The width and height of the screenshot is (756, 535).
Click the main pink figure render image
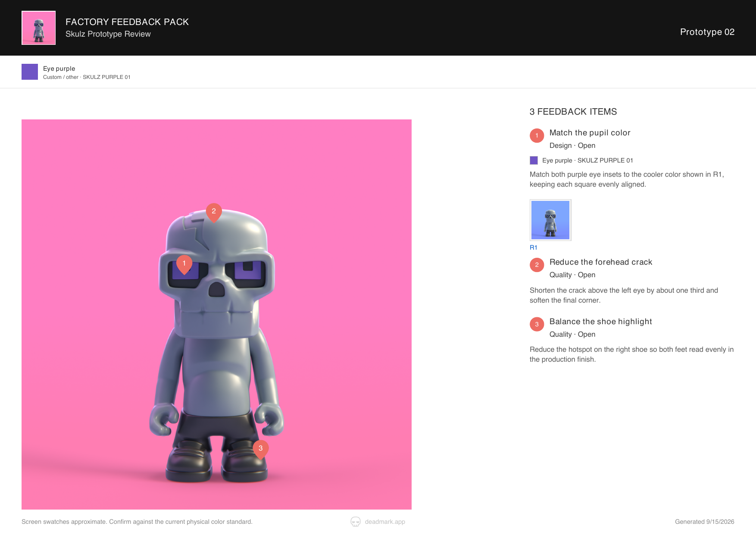coord(216,314)
